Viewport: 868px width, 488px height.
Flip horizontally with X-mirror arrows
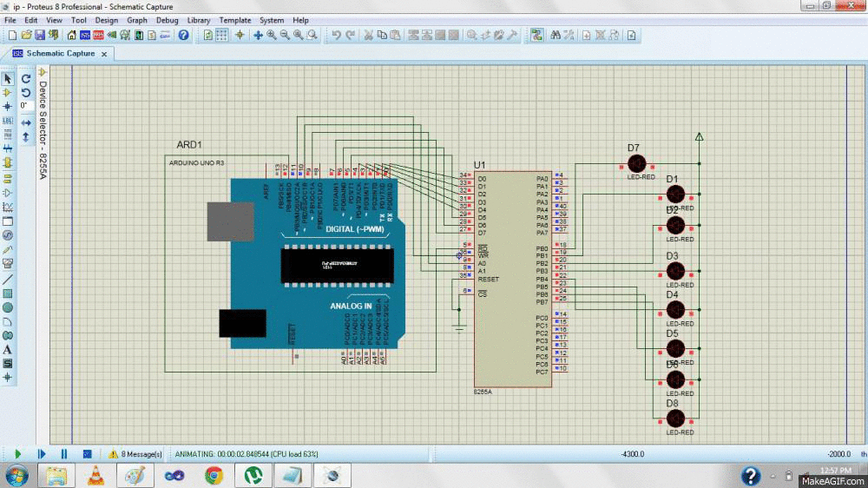[x=26, y=123]
